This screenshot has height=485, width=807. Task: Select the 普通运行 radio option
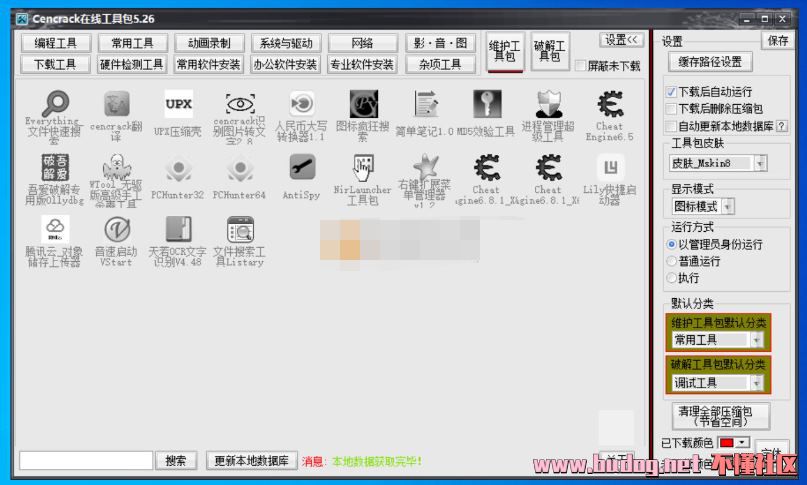pyautogui.click(x=671, y=261)
